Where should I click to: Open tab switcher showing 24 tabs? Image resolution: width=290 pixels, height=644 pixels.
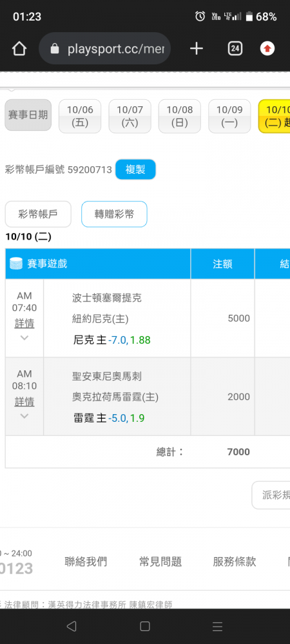[235, 49]
